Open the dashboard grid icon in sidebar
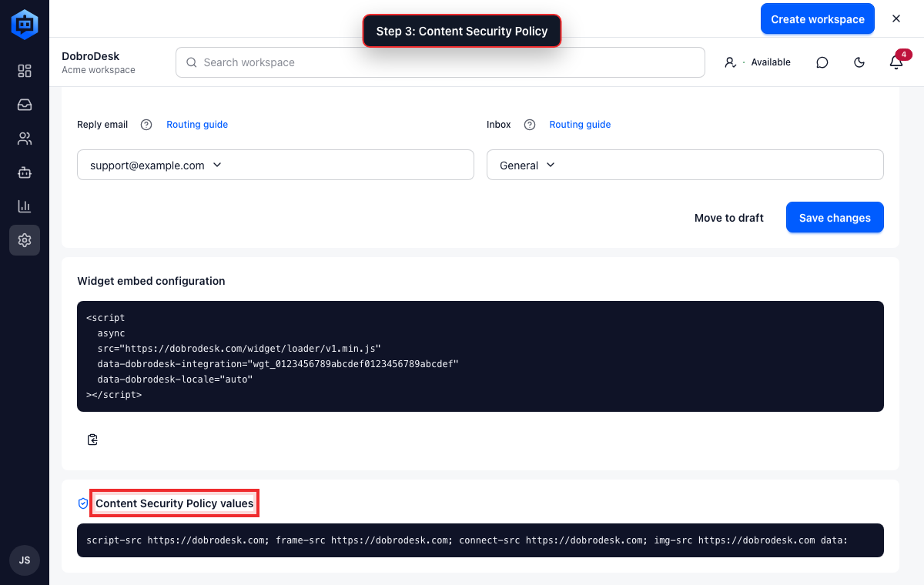 pos(25,71)
